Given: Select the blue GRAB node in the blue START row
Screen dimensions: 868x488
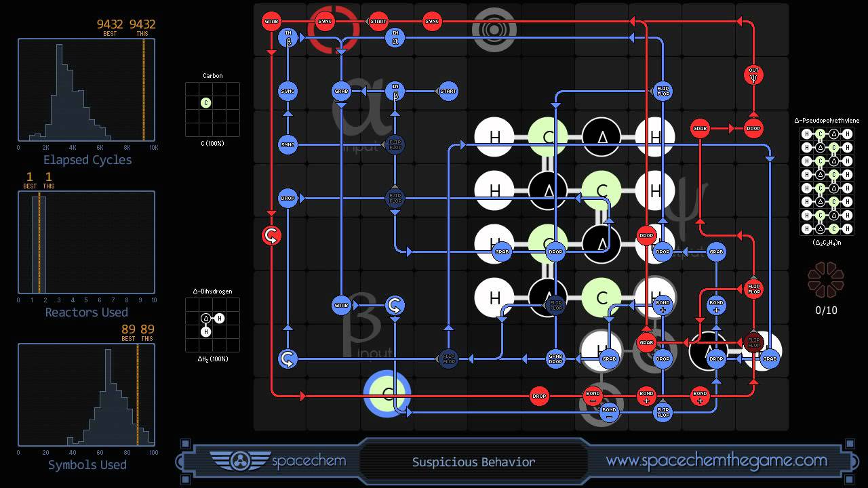Looking at the screenshot, I should pos(342,91).
